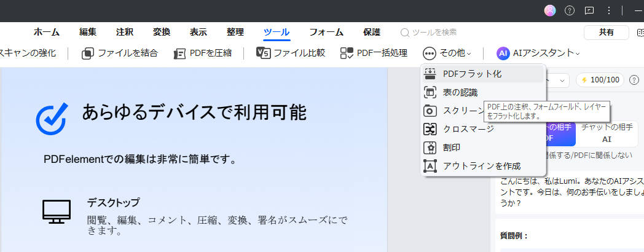This screenshot has width=644, height=252.
Task: Expand the AIアシスタント dropdown arrow
Action: pyautogui.click(x=578, y=53)
